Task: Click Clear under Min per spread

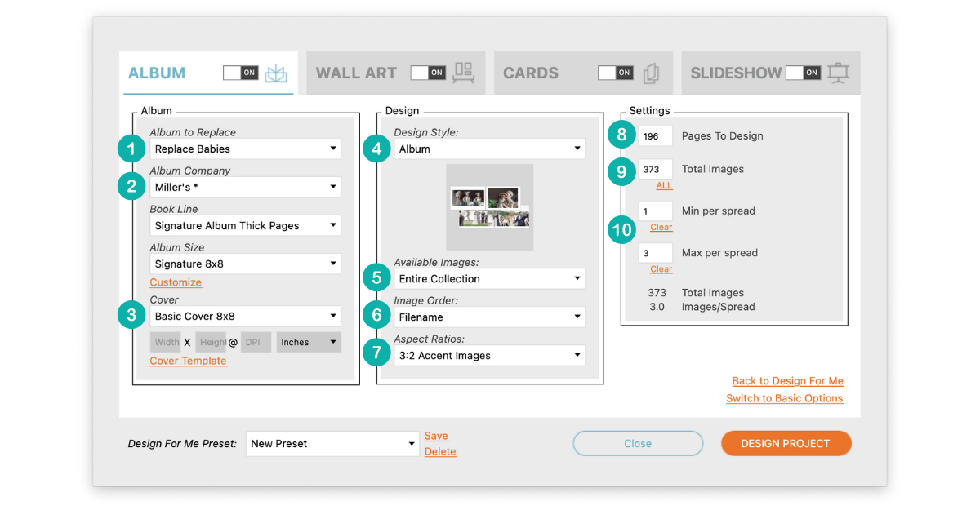Action: tap(661, 227)
